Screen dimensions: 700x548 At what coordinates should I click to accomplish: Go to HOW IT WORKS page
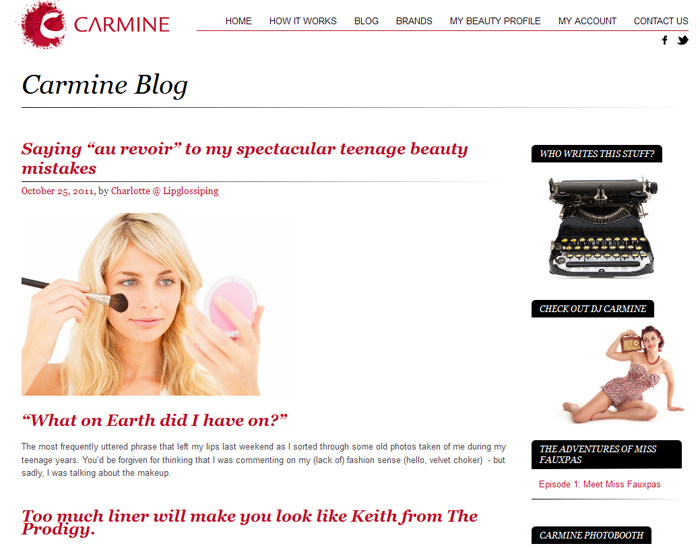(x=303, y=21)
